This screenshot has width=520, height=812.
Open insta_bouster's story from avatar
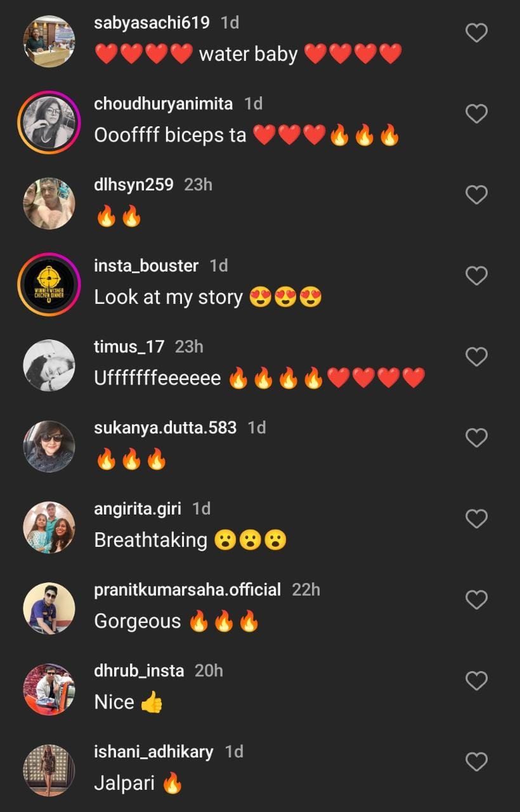pyautogui.click(x=49, y=285)
